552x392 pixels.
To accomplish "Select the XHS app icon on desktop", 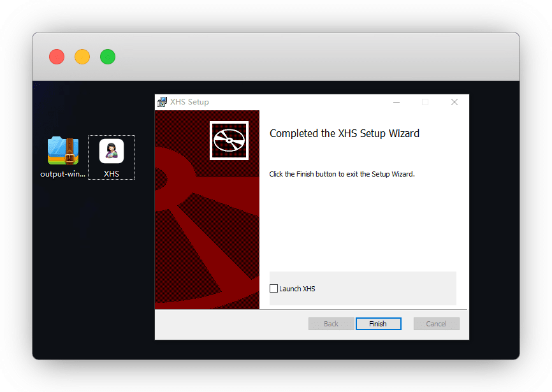I will click(x=112, y=152).
